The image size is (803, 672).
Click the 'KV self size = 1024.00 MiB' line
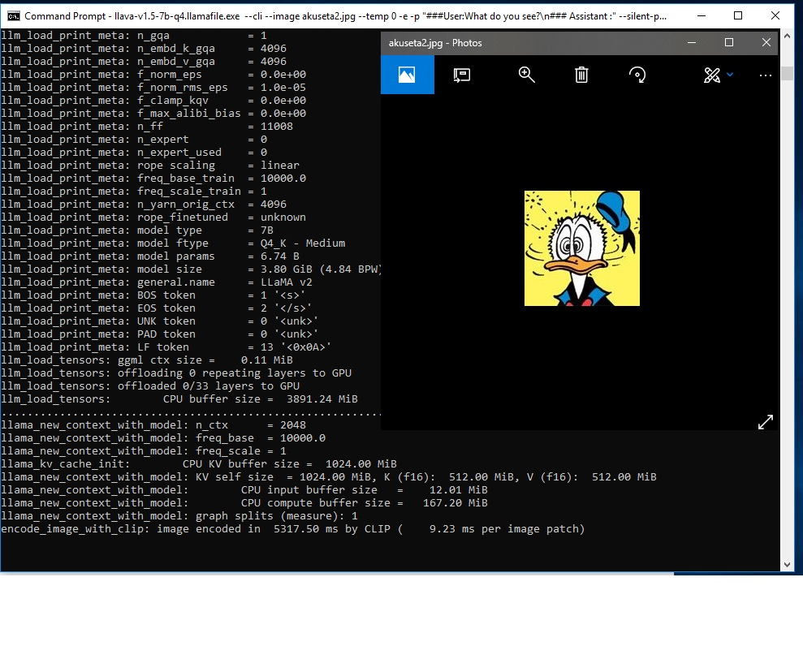(329, 477)
